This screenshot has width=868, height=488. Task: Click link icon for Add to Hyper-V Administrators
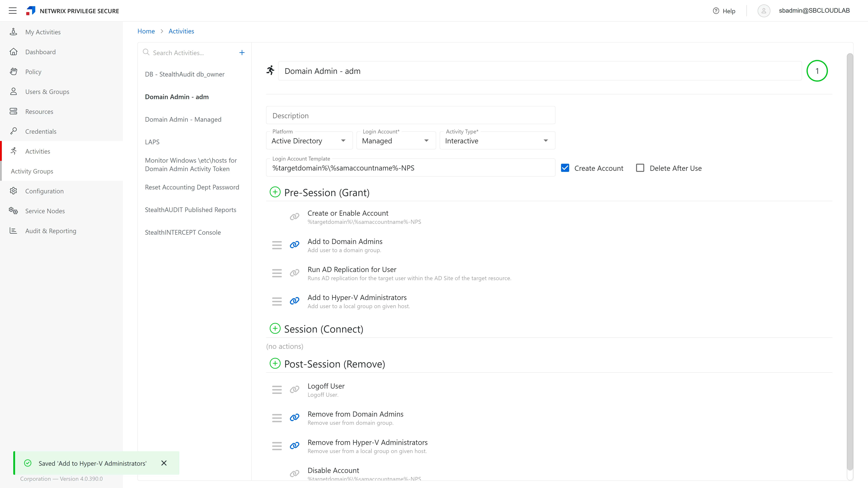point(294,301)
